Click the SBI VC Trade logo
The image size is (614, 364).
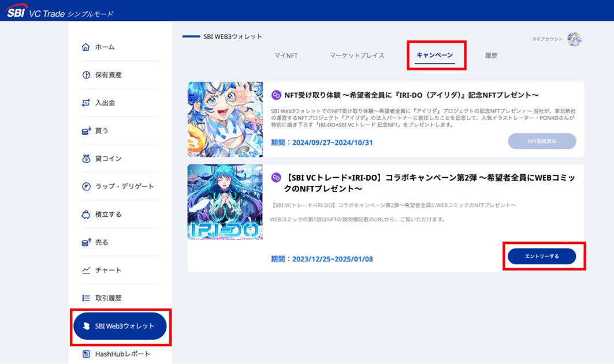(x=61, y=12)
